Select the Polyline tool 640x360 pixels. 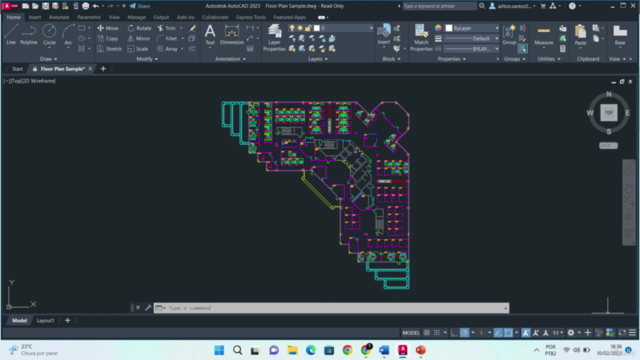tap(29, 35)
